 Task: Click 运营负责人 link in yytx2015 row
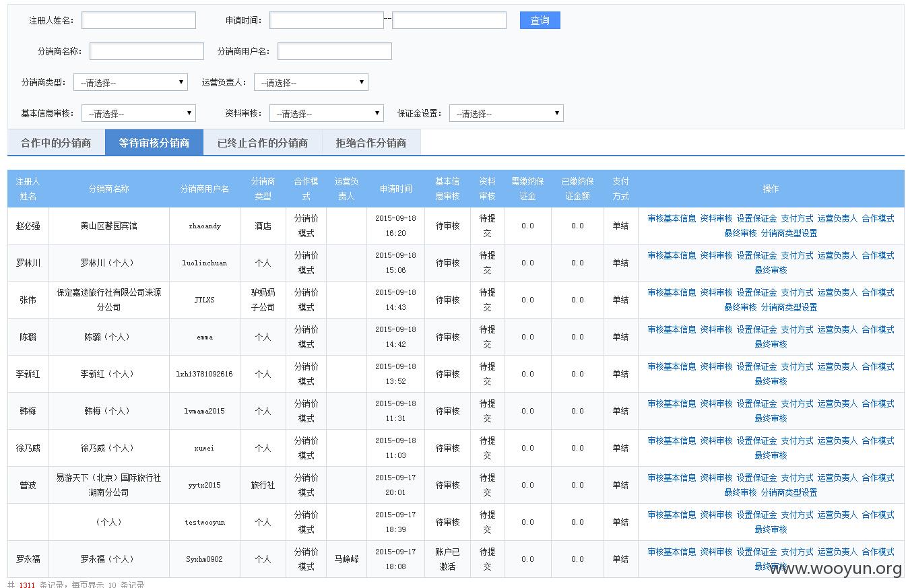[837, 478]
